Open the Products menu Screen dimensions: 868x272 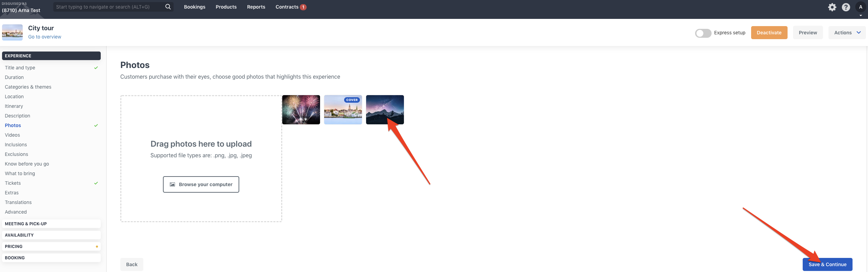pos(226,7)
